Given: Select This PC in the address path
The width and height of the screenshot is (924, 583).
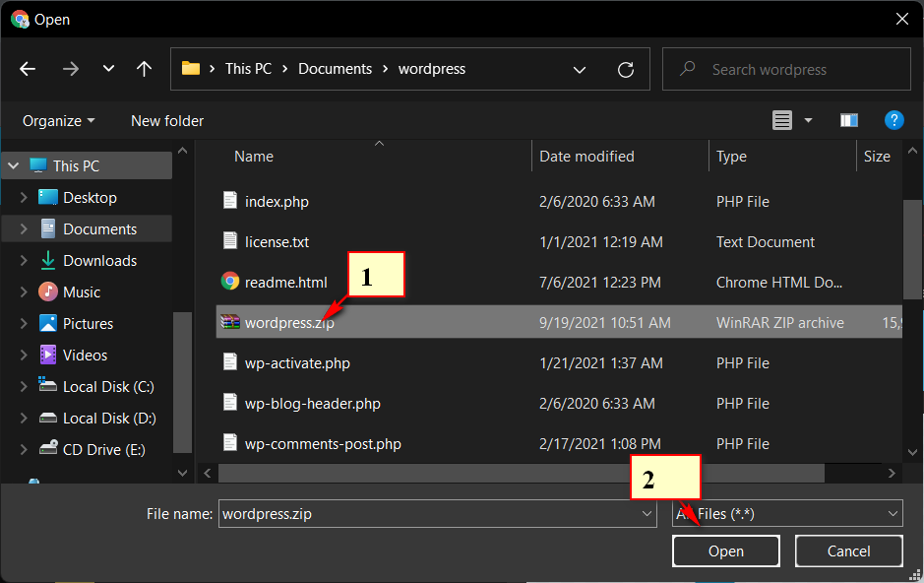Looking at the screenshot, I should pos(248,69).
